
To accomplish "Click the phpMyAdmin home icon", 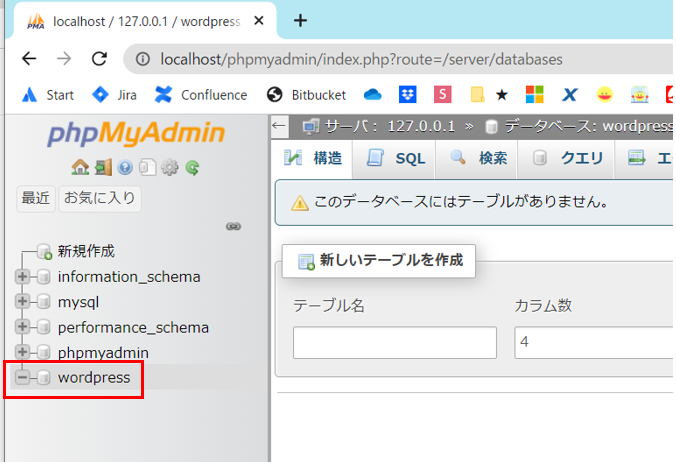I will 79,168.
